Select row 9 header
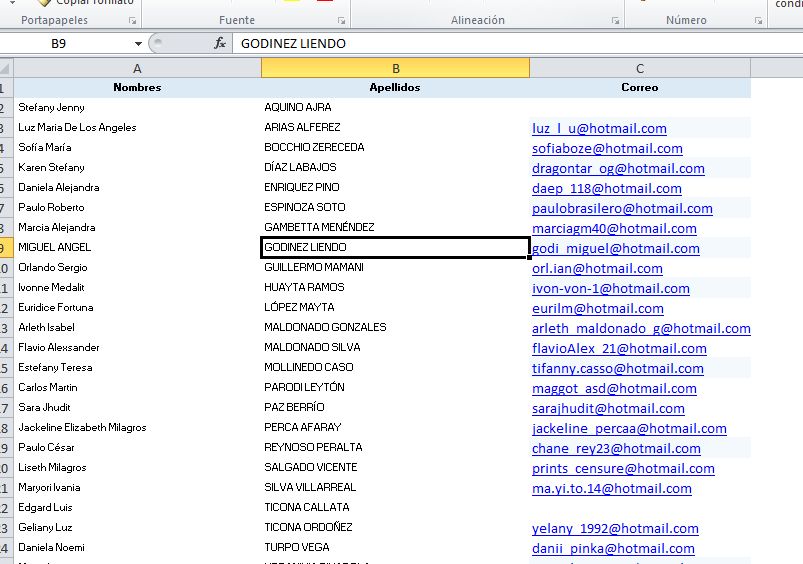Screen dimensions: 803x564 click(x=6, y=247)
